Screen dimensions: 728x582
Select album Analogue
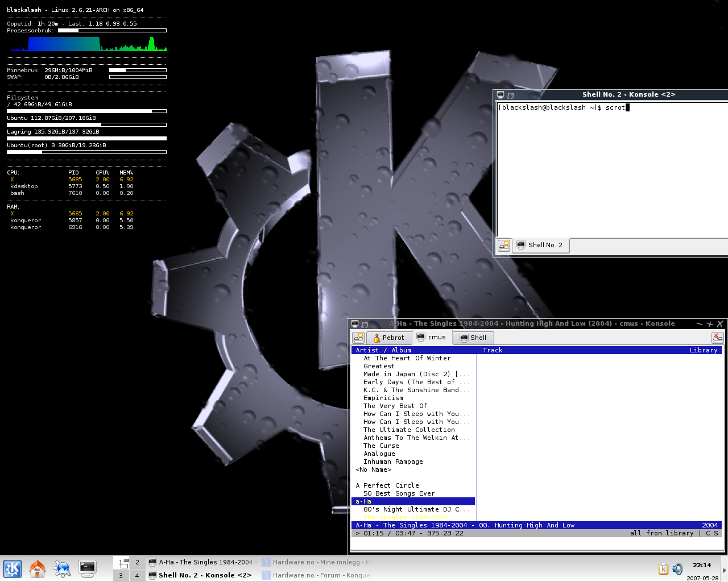379,454
